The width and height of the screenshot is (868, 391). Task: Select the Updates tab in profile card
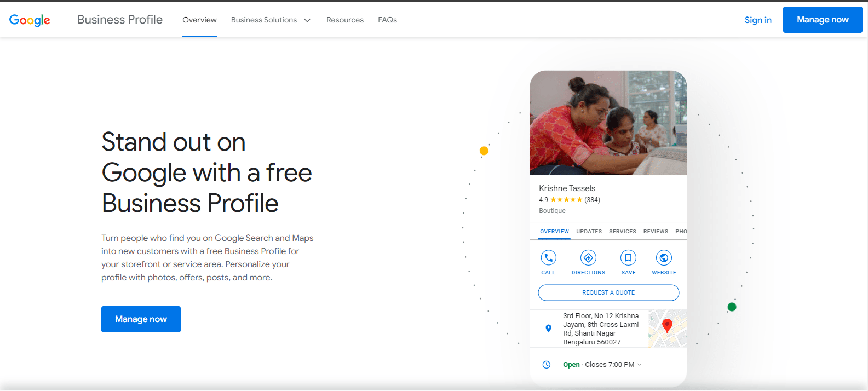coord(589,232)
